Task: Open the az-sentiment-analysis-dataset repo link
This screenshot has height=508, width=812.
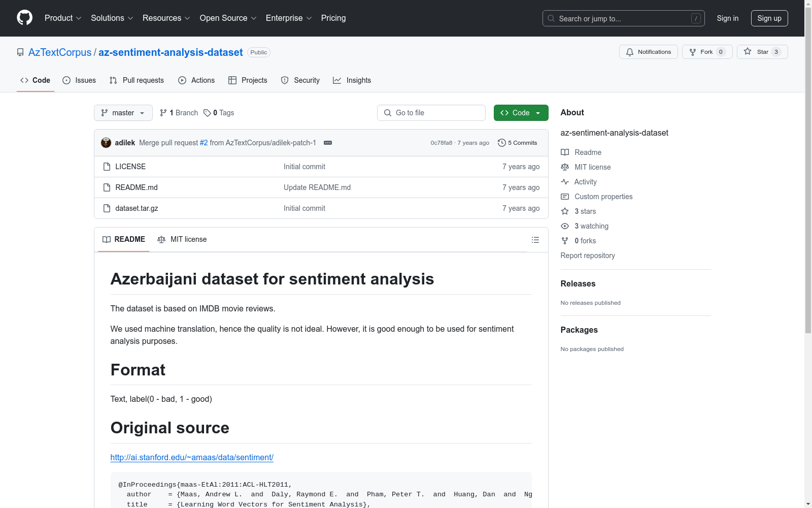Action: click(171, 52)
